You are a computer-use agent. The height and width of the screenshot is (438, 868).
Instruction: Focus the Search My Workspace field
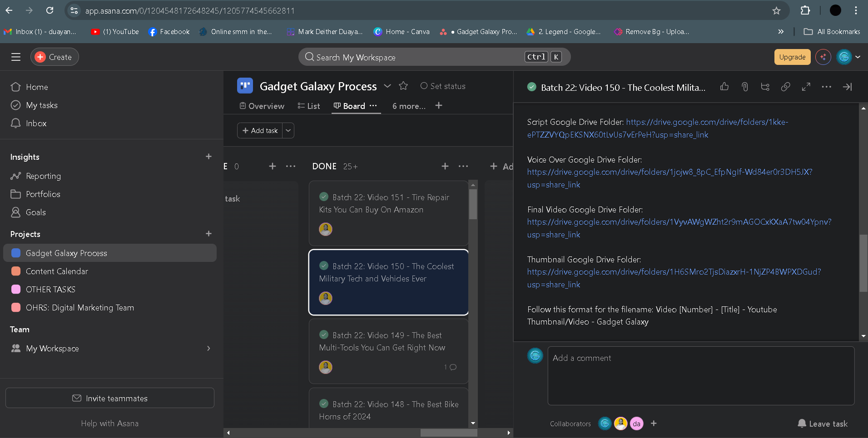pyautogui.click(x=434, y=57)
